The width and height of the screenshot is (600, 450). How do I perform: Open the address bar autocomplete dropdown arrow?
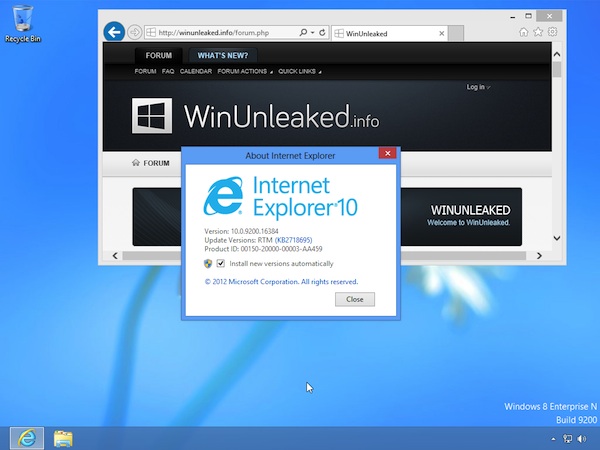(313, 33)
